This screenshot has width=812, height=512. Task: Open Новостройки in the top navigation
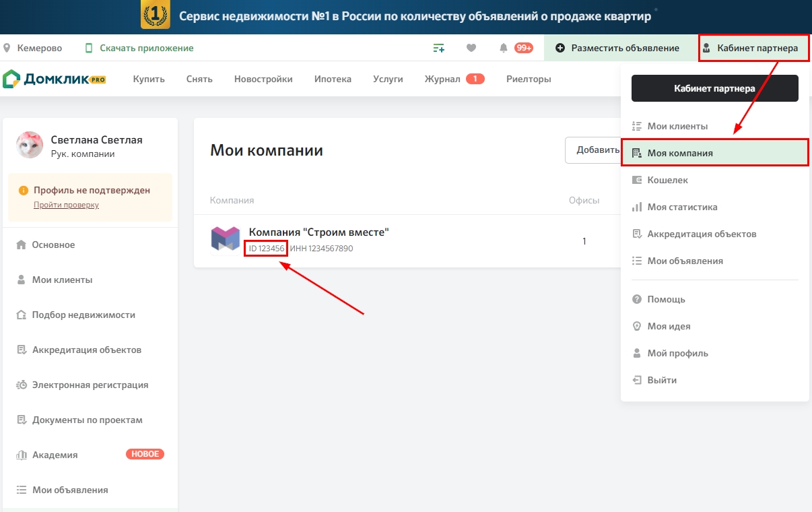263,79
